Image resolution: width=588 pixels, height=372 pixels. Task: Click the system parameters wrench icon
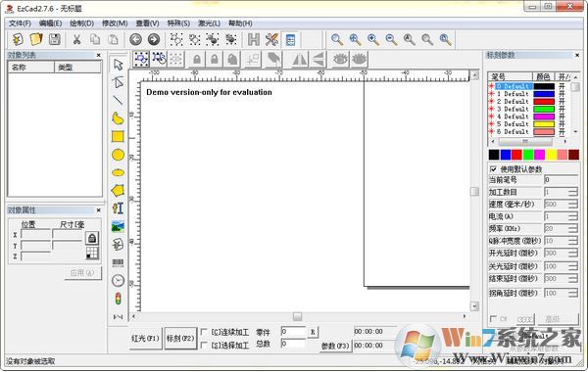point(271,39)
